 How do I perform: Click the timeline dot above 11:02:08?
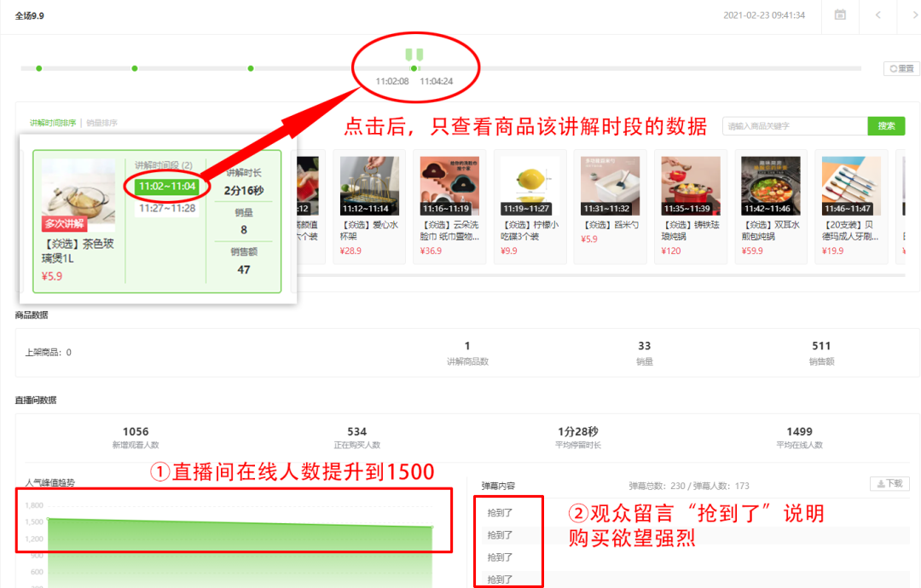point(414,69)
